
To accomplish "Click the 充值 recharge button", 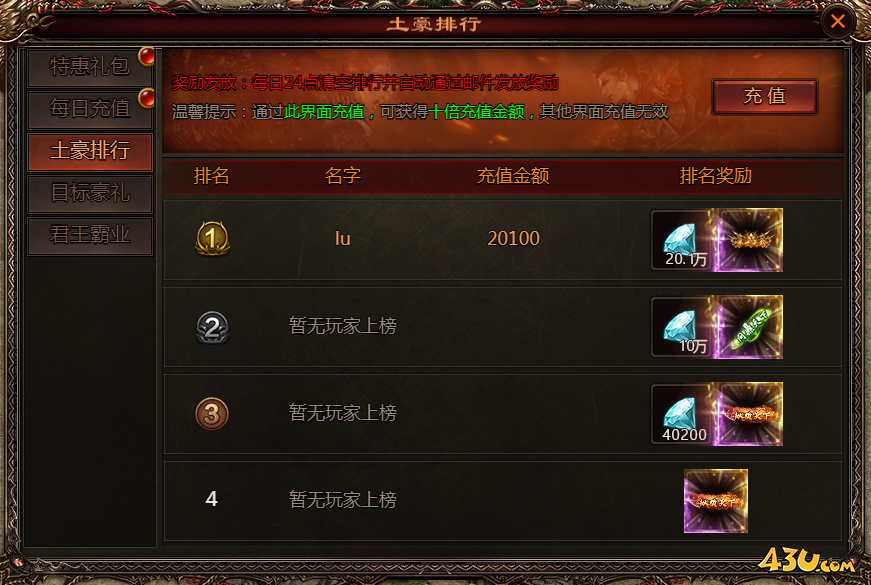I will point(765,97).
